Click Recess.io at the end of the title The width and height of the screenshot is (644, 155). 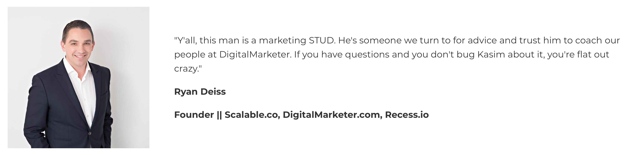pos(407,115)
